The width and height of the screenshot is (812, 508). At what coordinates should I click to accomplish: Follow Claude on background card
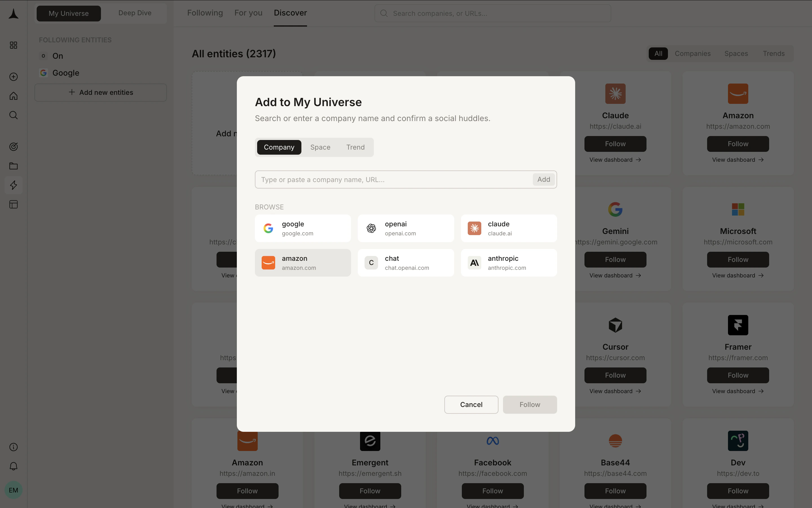(x=615, y=144)
